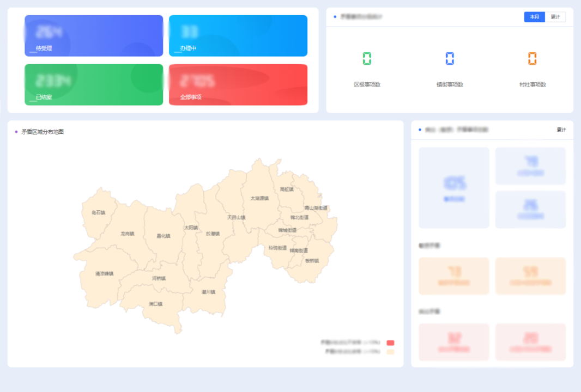This screenshot has height=392, width=581.
Task: Click the 矛盾区域分布地图 title
Action: click(43, 132)
